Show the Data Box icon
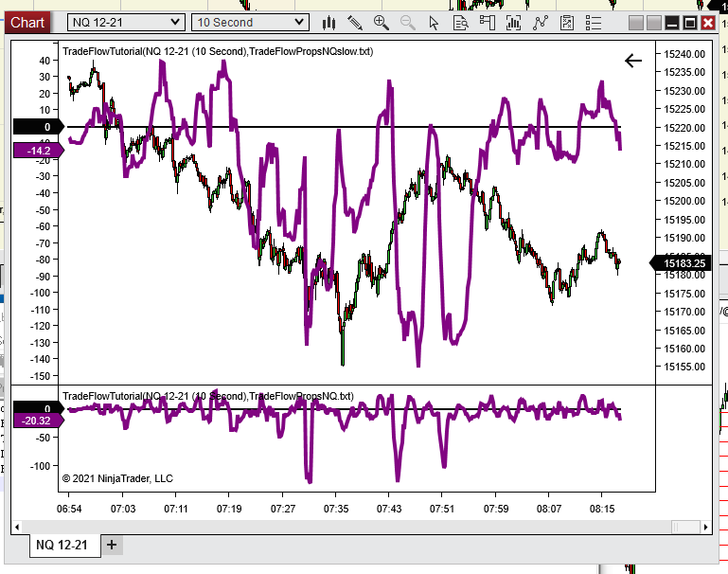This screenshot has width=728, height=574. click(x=461, y=23)
